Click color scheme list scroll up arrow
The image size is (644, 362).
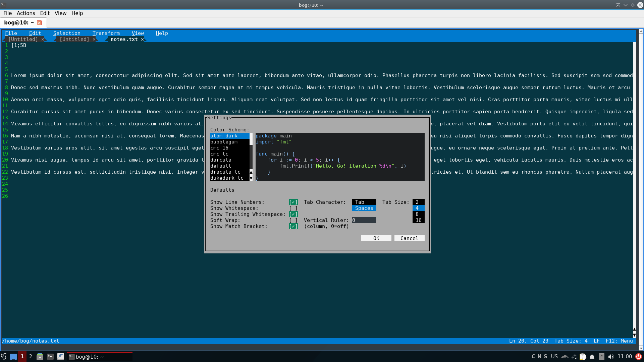[x=251, y=172]
